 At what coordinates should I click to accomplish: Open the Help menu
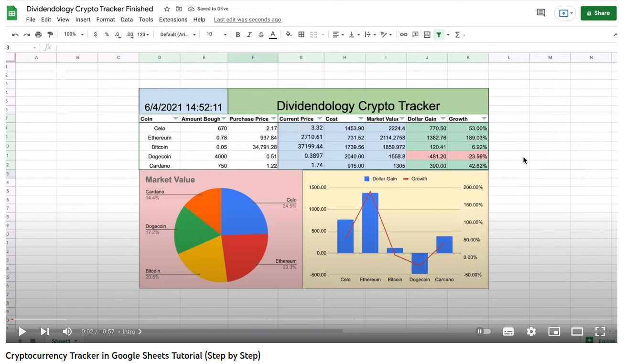pyautogui.click(x=199, y=20)
